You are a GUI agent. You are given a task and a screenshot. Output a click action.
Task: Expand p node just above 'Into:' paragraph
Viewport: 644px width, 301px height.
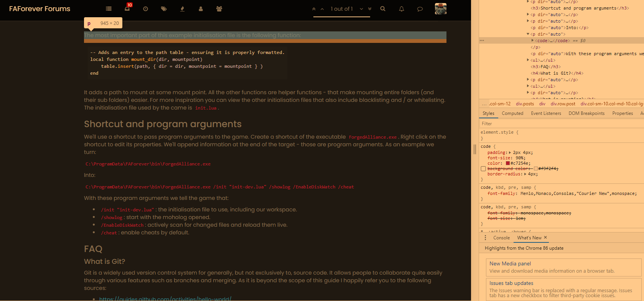click(528, 21)
